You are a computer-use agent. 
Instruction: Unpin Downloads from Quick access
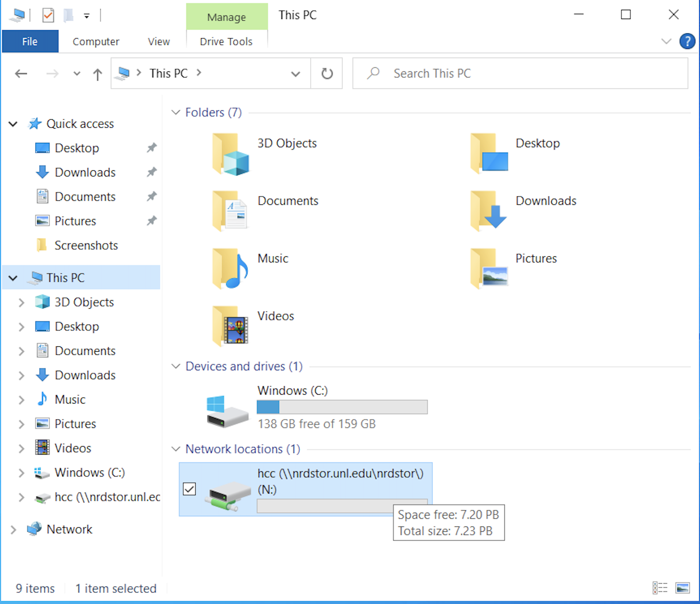(152, 172)
